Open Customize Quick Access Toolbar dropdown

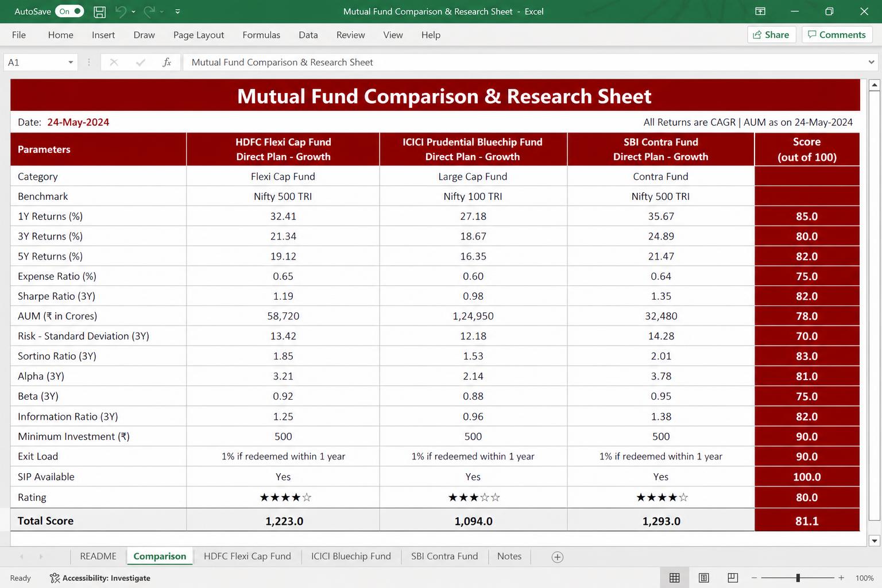click(x=177, y=11)
